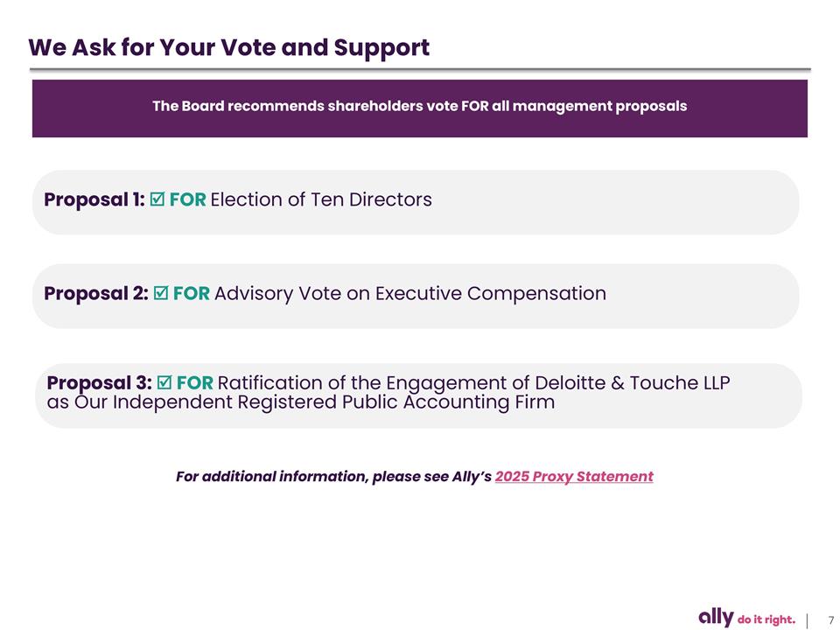Click the "do it right." tagline
This screenshot has width=840, height=630.
point(767,619)
